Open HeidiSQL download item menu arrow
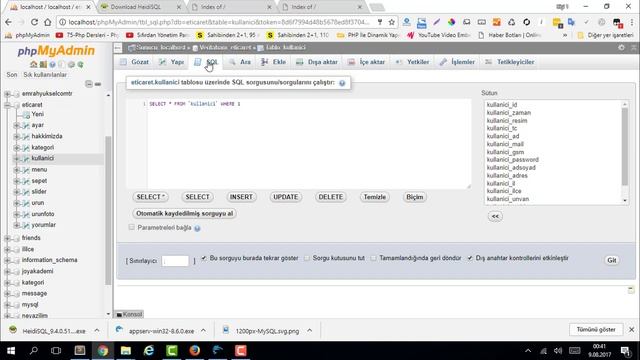The height and width of the screenshot is (360, 640). click(x=97, y=331)
